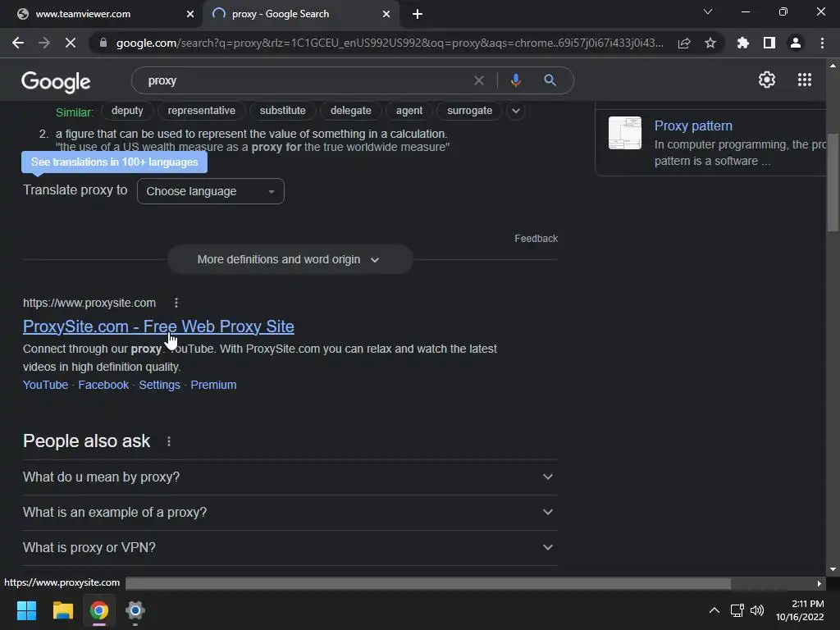Image resolution: width=840 pixels, height=630 pixels.
Task: Select the synonym chip delegate
Action: 351,111
